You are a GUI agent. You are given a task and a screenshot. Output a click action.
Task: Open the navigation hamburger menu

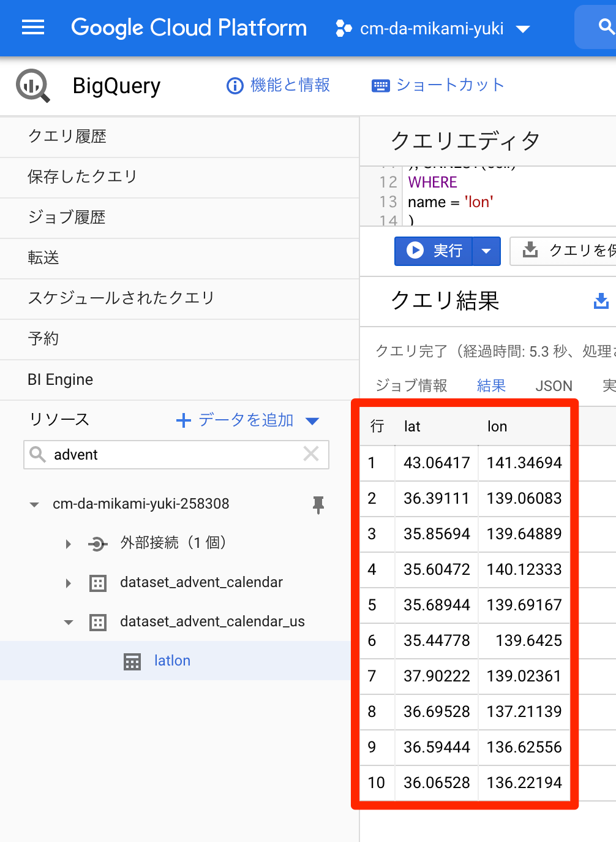[33, 27]
